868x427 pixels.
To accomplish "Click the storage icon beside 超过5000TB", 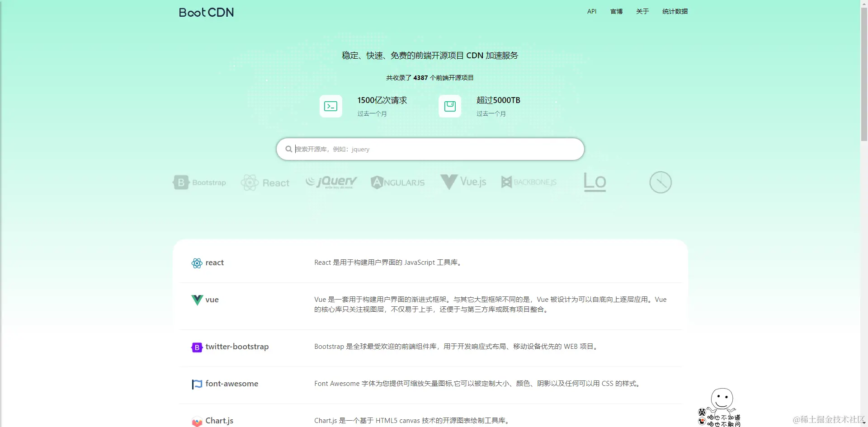I will coord(450,106).
